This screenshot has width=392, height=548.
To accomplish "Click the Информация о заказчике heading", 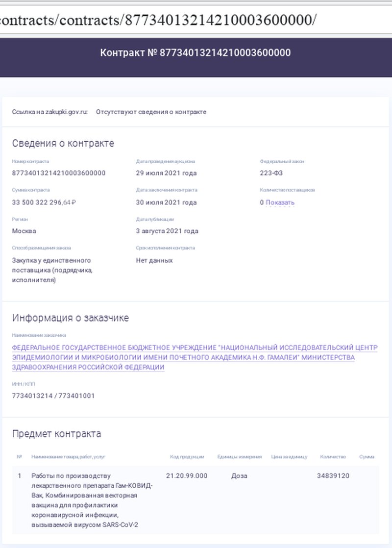I will click(x=70, y=318).
